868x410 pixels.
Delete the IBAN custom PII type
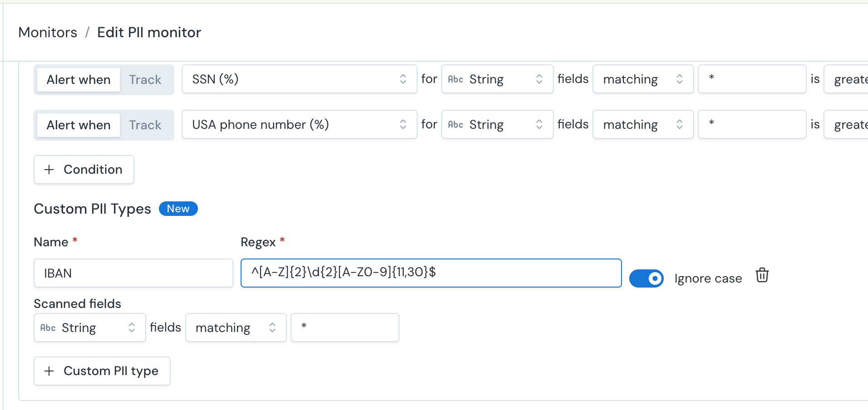pos(762,275)
